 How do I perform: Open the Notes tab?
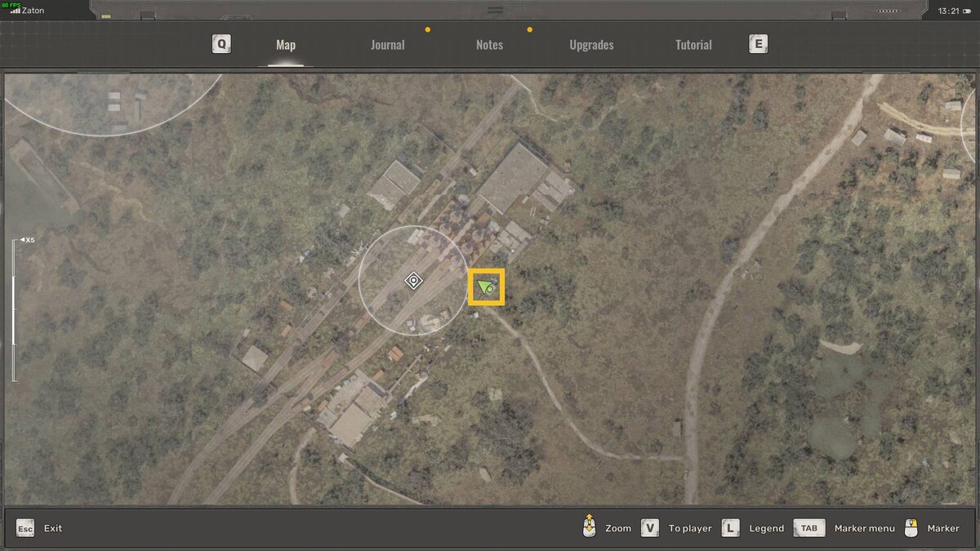(489, 45)
